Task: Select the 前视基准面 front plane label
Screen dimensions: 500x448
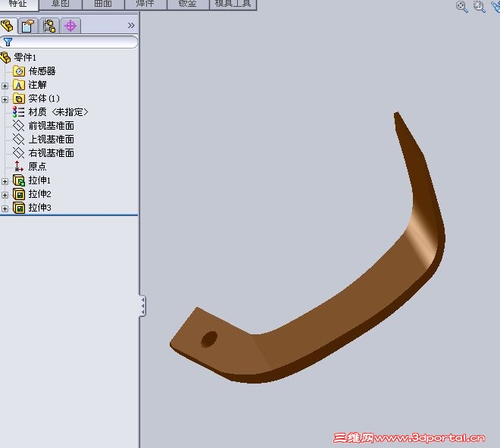Action: click(51, 126)
